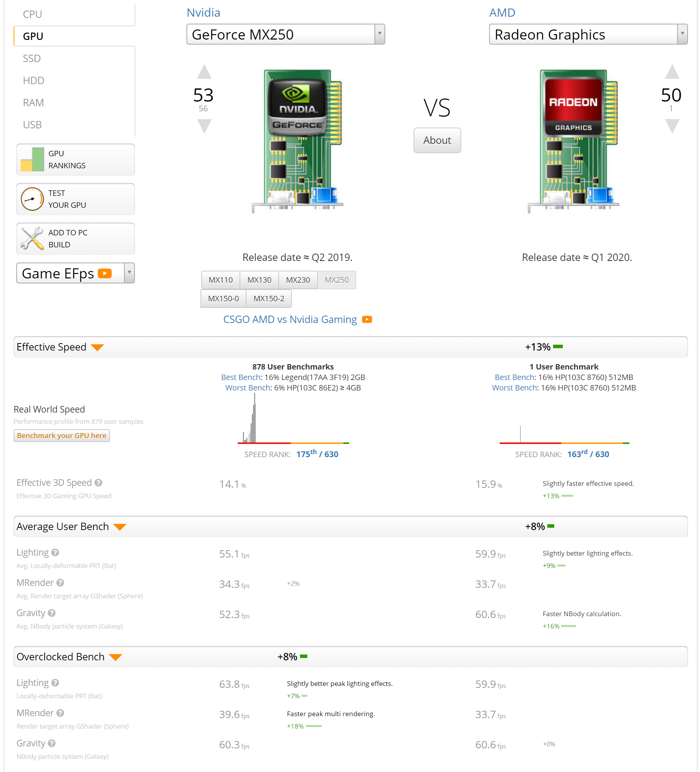Click the Overclocked Bench +8% indicator
Screen dimensions: 700x772
pyautogui.click(x=292, y=657)
